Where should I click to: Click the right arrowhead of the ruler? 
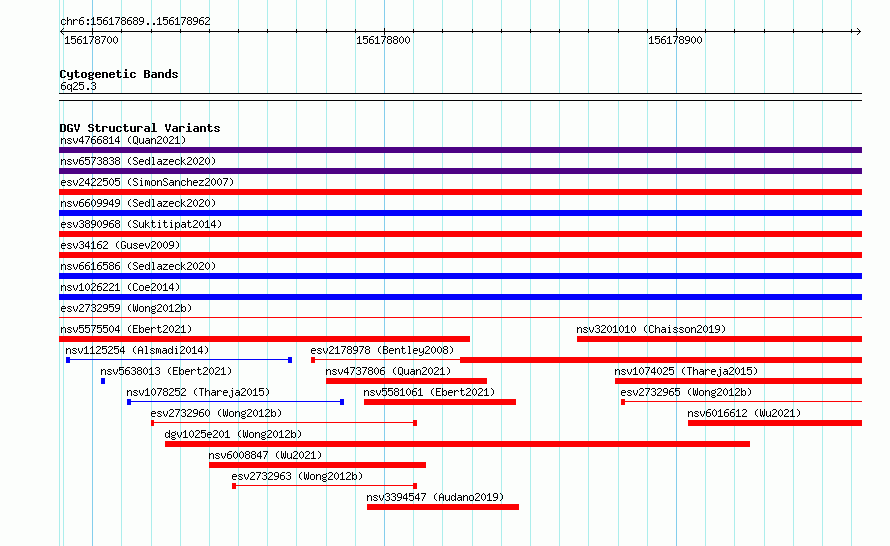[858, 31]
